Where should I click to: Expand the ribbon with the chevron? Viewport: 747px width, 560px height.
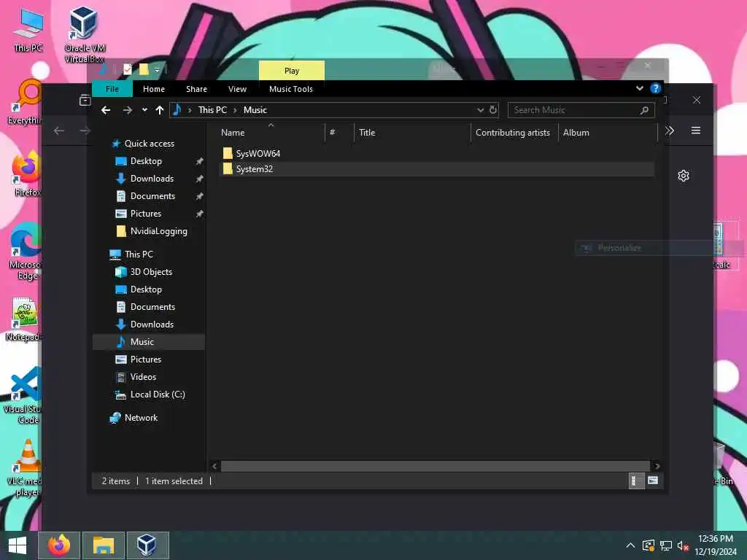(x=640, y=88)
